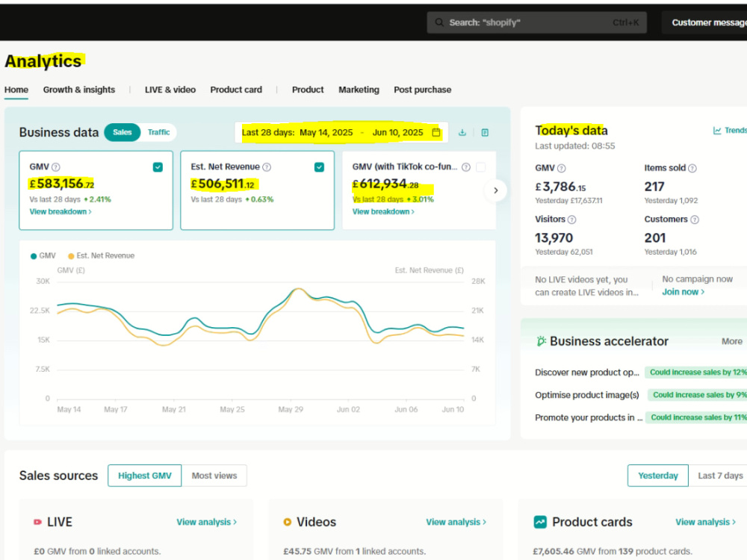Click the search field
Viewport: 747px width, 560px height.
537,22
